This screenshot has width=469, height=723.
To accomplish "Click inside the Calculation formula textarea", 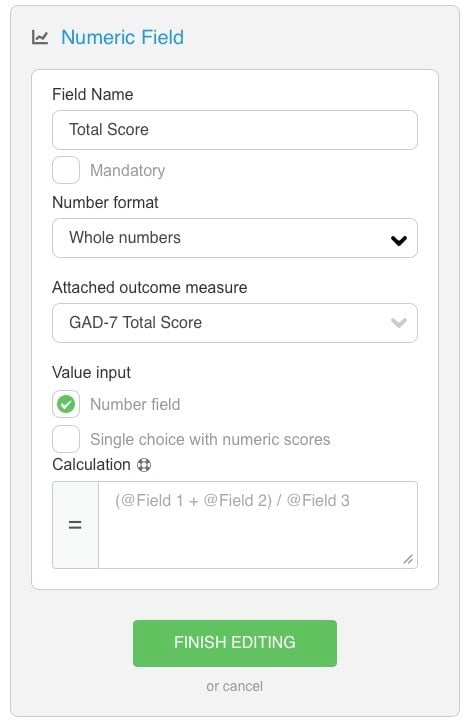I will (x=258, y=525).
